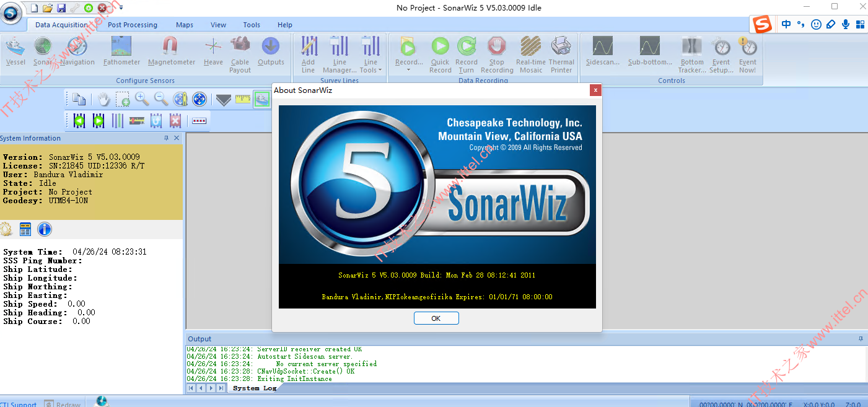Click the red X quick access icon
Viewport: 868px width, 407px height.
pyautogui.click(x=102, y=8)
